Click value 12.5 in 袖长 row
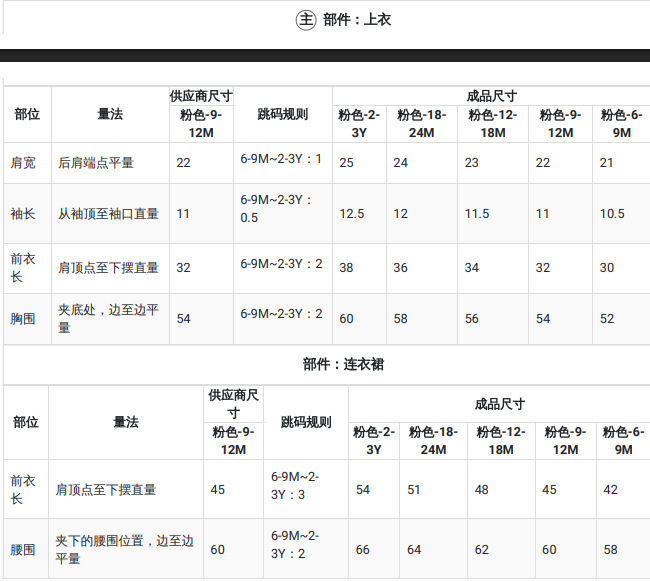The width and height of the screenshot is (650, 581). coord(352,214)
